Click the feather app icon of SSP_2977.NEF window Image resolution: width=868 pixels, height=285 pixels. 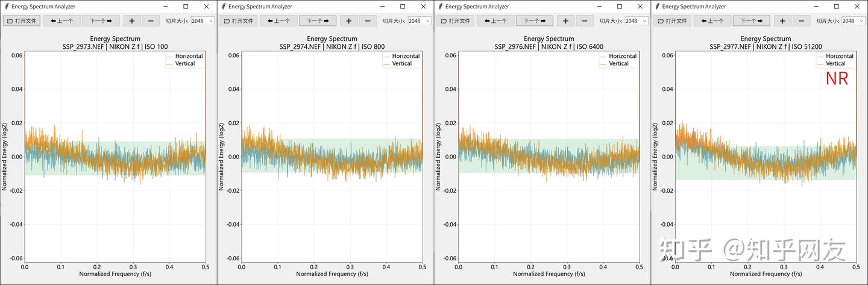coord(657,7)
